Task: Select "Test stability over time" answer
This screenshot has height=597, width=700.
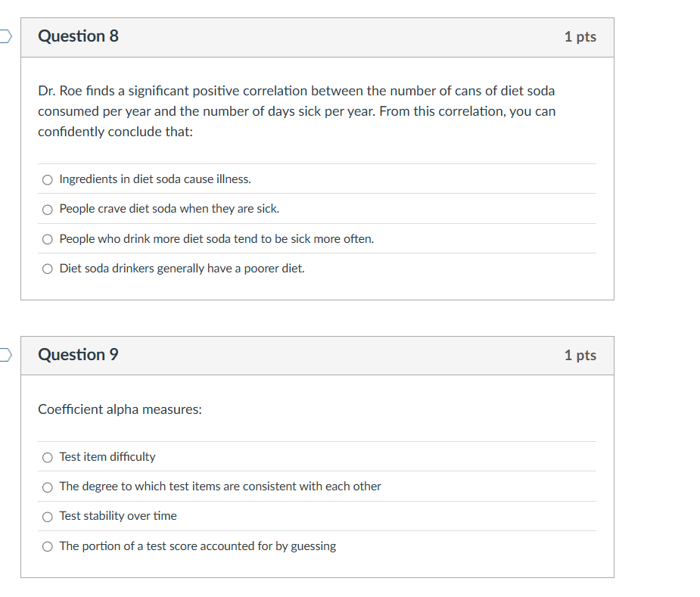Action: pyautogui.click(x=47, y=517)
